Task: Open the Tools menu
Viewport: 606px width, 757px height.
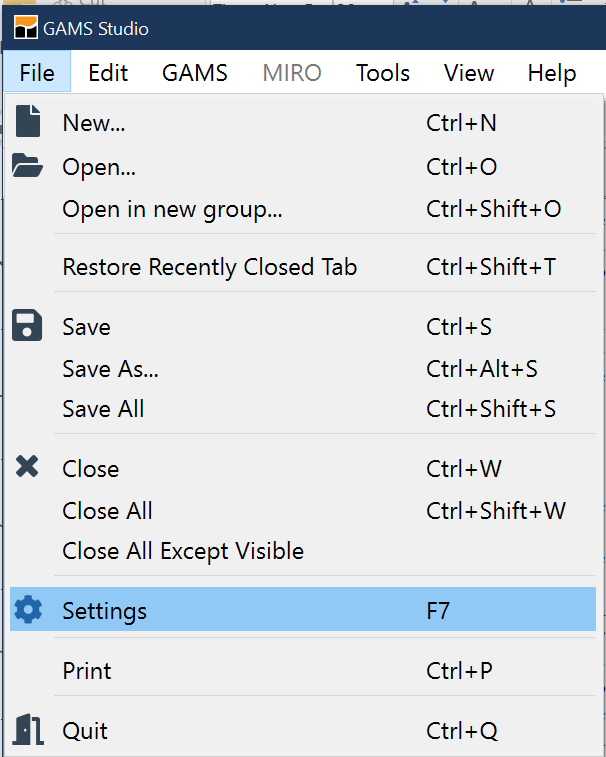Action: (383, 73)
